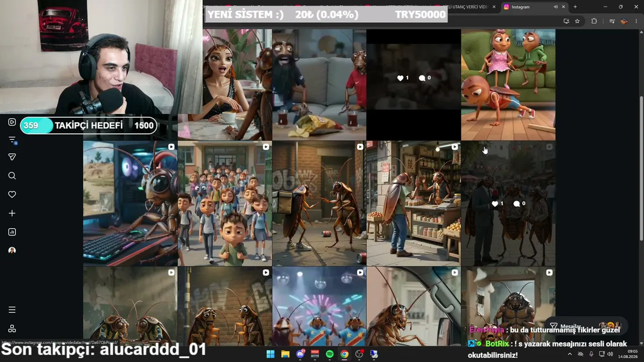Open the cockroach at market stall reel
This screenshot has width=644, height=362.
pos(414,203)
